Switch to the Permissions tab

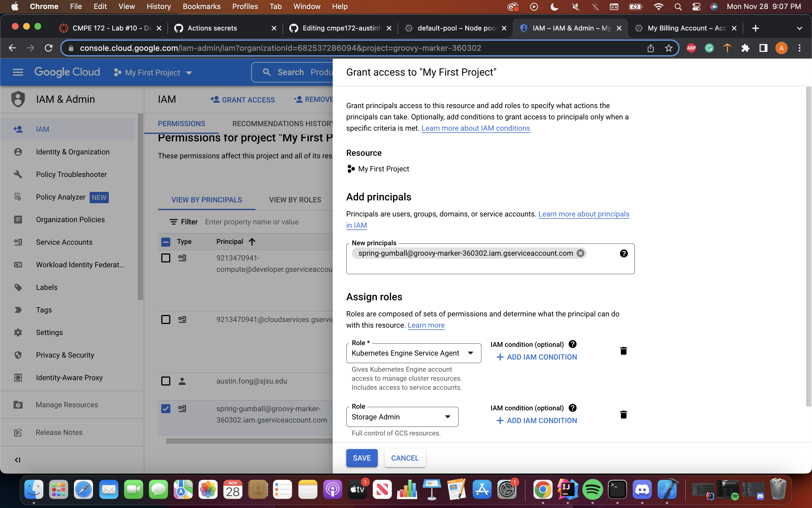pos(182,124)
